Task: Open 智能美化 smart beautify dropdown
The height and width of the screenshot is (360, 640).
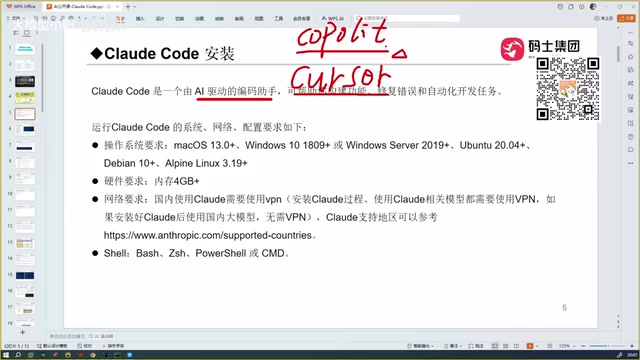Action: pyautogui.click(x=420, y=346)
